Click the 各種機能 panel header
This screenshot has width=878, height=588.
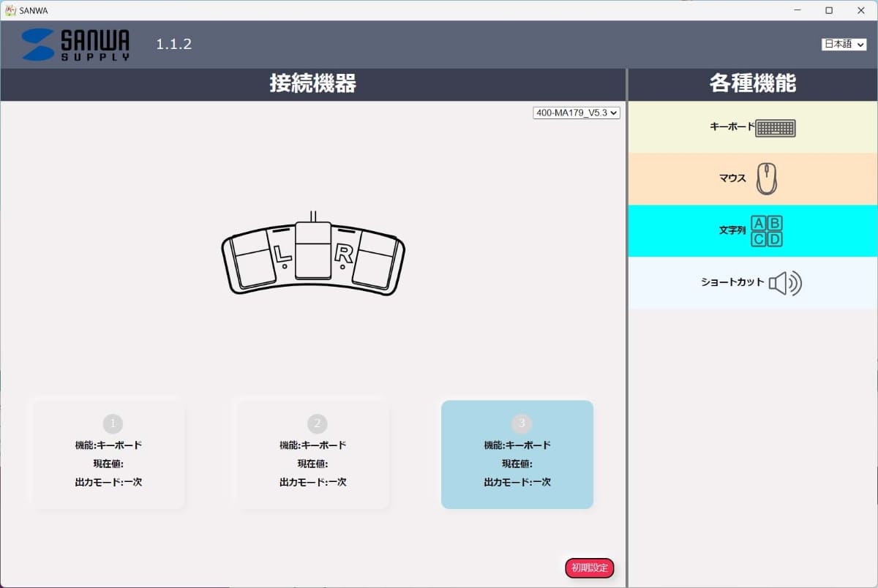click(x=752, y=84)
